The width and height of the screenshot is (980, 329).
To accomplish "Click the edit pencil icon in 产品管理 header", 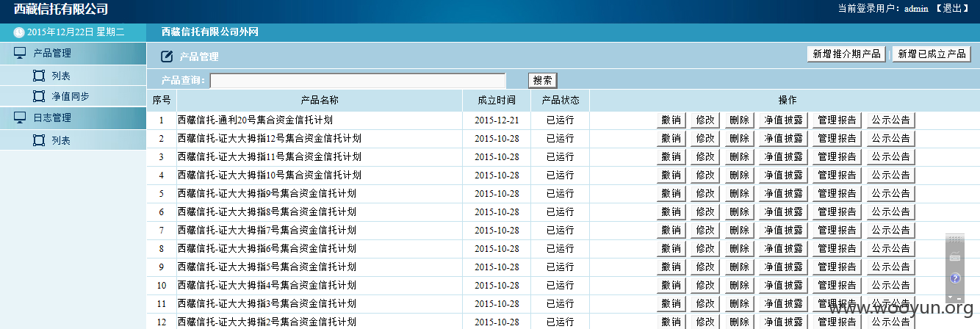I will (x=167, y=56).
